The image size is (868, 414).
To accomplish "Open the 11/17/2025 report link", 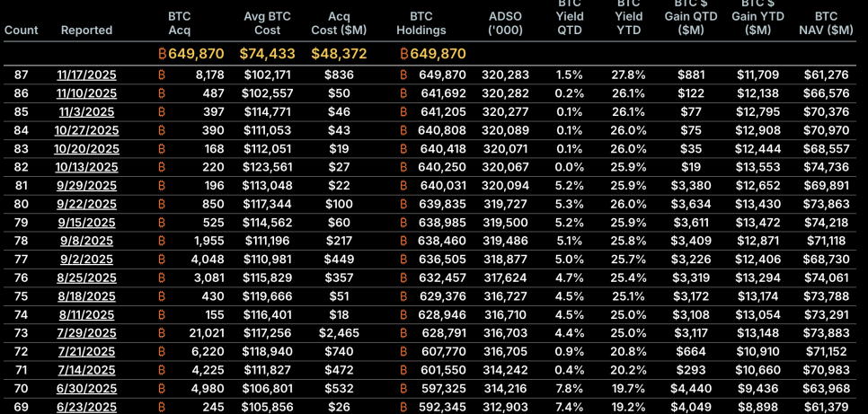I will click(87, 75).
